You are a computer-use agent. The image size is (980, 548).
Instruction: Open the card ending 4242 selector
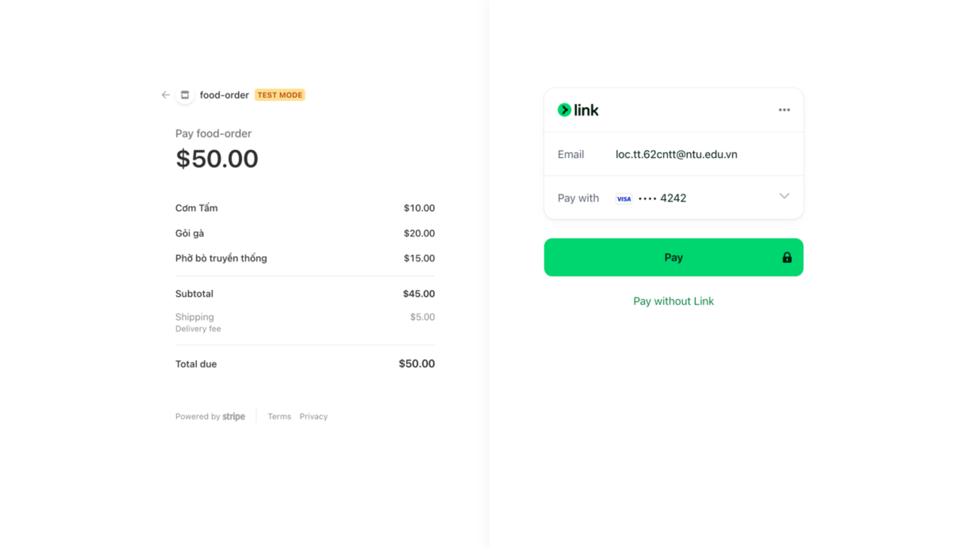coord(673,198)
